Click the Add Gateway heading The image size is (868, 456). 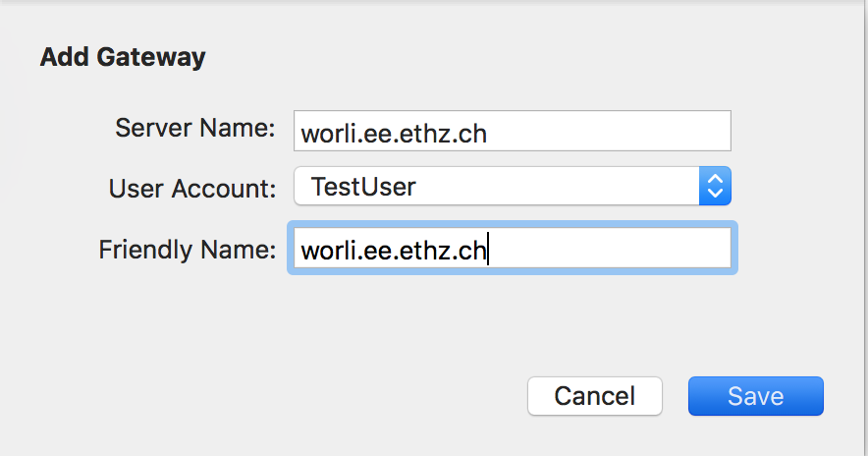coord(123,57)
